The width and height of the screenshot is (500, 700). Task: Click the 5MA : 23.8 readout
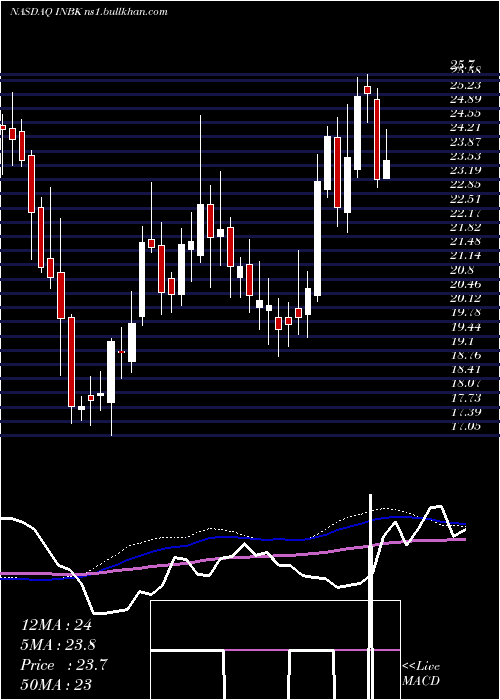[58, 646]
